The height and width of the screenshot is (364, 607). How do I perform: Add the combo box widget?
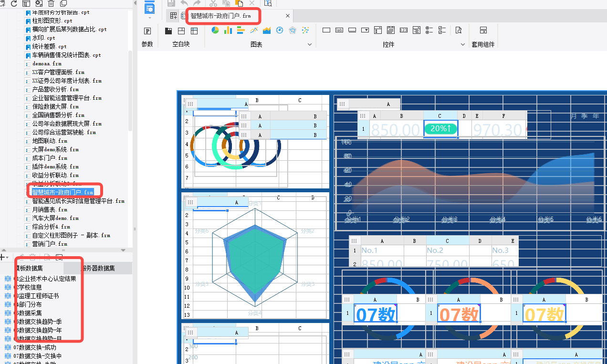click(365, 31)
